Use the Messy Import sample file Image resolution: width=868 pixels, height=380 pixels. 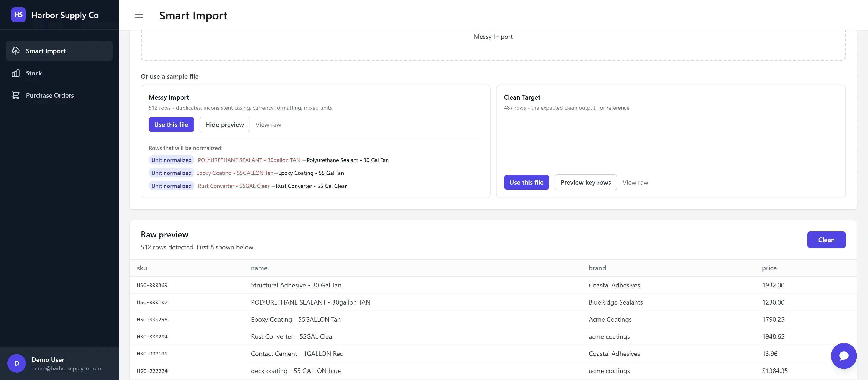pyautogui.click(x=171, y=125)
